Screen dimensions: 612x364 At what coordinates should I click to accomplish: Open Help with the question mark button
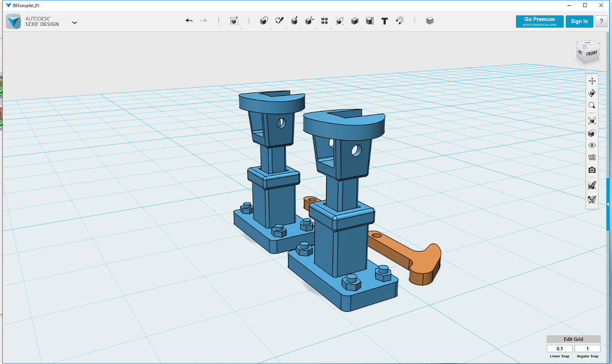[601, 21]
